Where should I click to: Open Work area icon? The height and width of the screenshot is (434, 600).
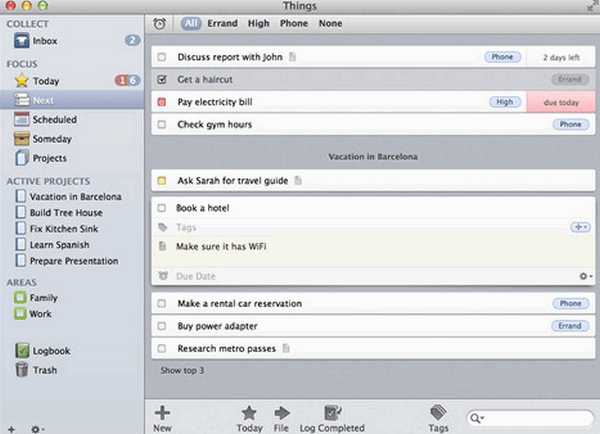point(20,313)
